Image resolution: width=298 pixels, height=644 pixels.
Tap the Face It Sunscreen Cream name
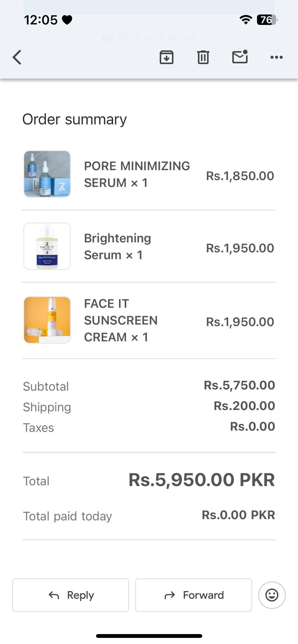pos(121,320)
